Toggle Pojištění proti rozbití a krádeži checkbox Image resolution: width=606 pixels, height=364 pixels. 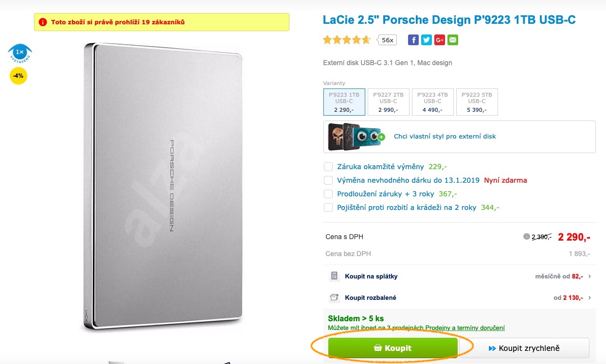(x=328, y=208)
